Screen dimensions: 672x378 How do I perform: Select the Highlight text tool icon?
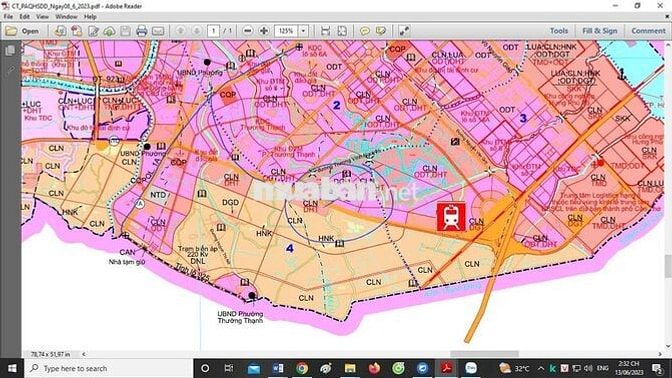coord(381,31)
